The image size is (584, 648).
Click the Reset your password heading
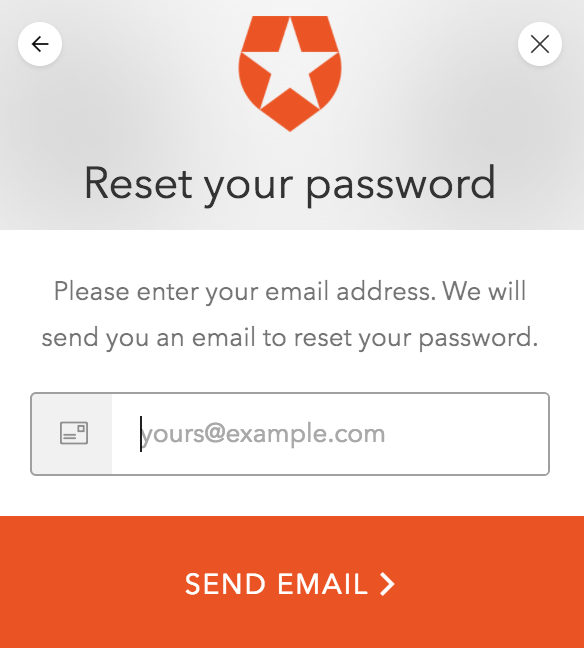tap(290, 184)
